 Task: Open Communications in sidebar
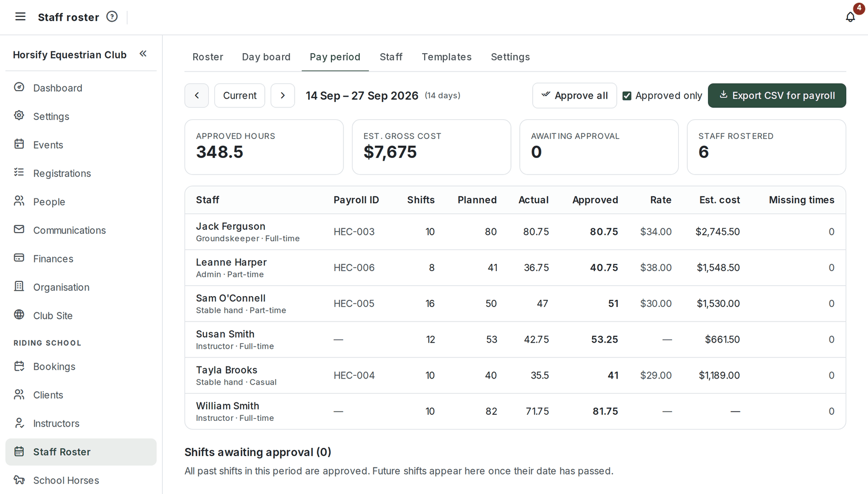click(81, 230)
